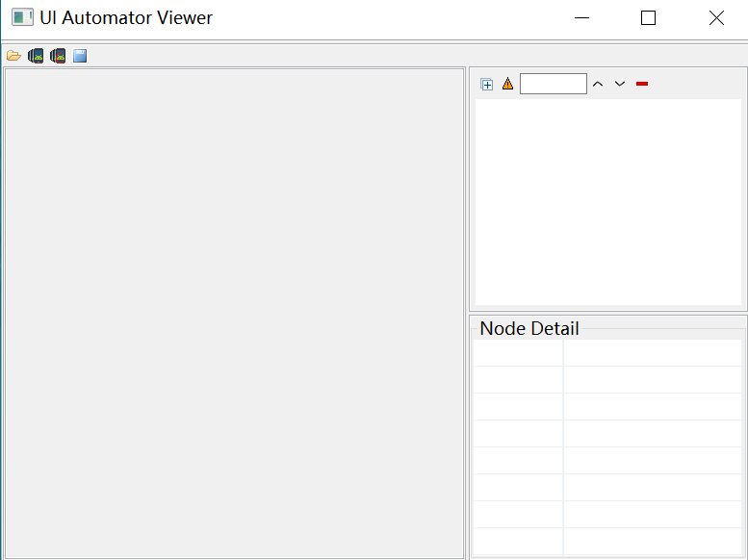This screenshot has width=748, height=560.
Task: Click the UI Automator Viewer title bar icon
Action: pyautogui.click(x=22, y=17)
